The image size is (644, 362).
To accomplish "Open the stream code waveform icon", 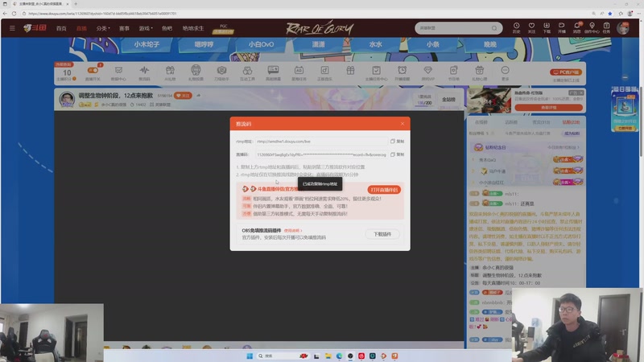I will point(144,72).
